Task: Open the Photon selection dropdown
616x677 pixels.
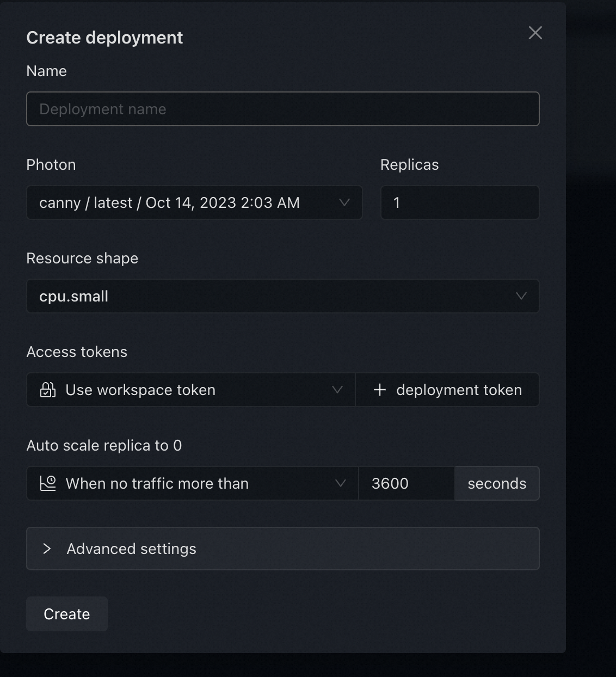Action: [185, 203]
